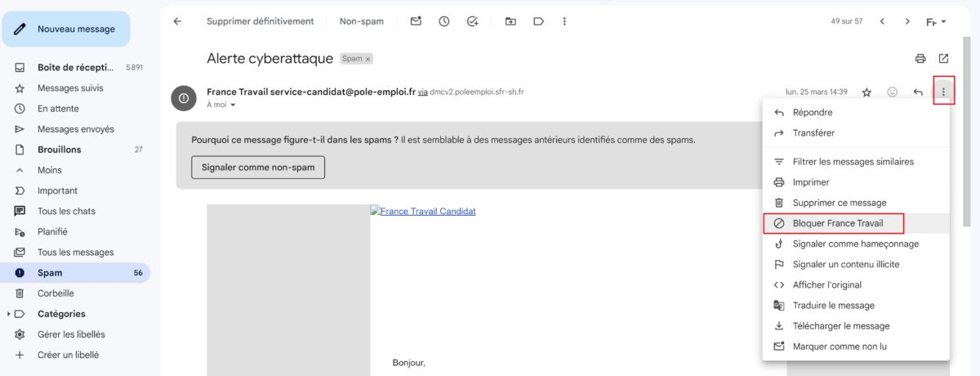Star the message with the star icon
This screenshot has height=376, width=980.
[x=866, y=92]
